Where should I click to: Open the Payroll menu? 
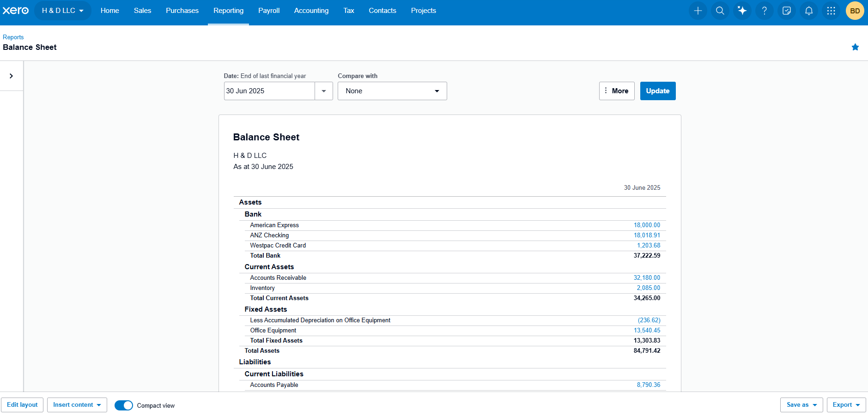(x=269, y=11)
